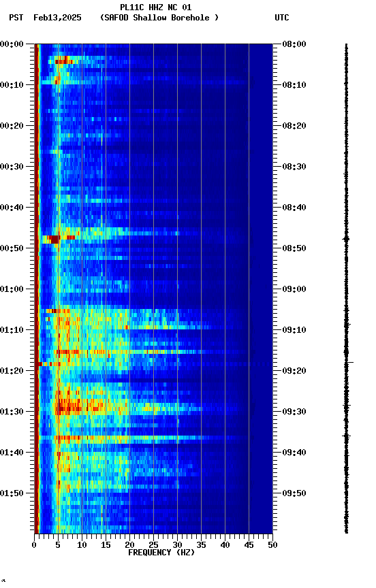
Task: Click the '00:30' PST time label
Action: point(12,167)
